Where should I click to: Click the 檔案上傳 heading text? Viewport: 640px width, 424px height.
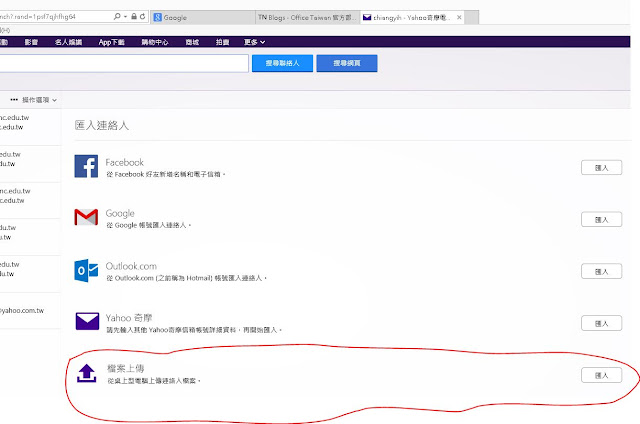[x=125, y=369]
